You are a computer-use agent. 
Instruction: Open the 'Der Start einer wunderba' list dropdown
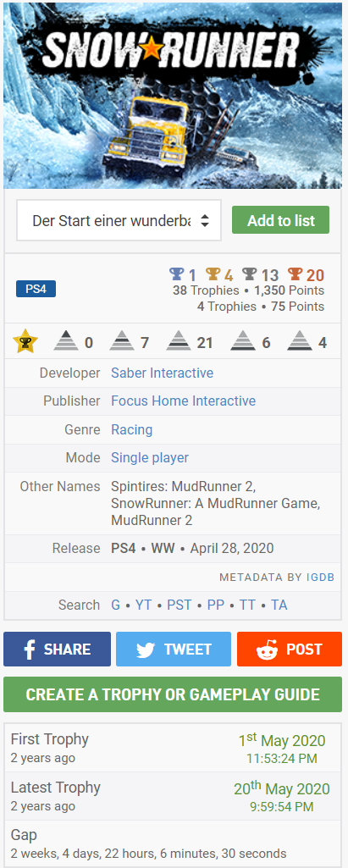click(119, 220)
